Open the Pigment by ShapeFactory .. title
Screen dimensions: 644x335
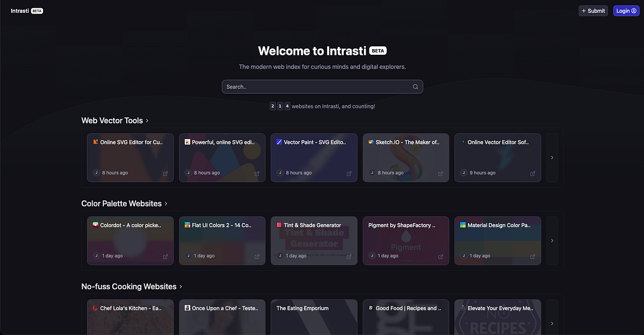click(x=402, y=225)
